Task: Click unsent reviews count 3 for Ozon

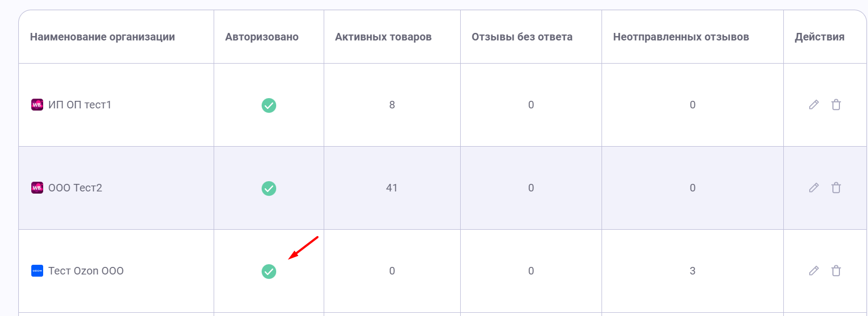Action: [x=692, y=271]
